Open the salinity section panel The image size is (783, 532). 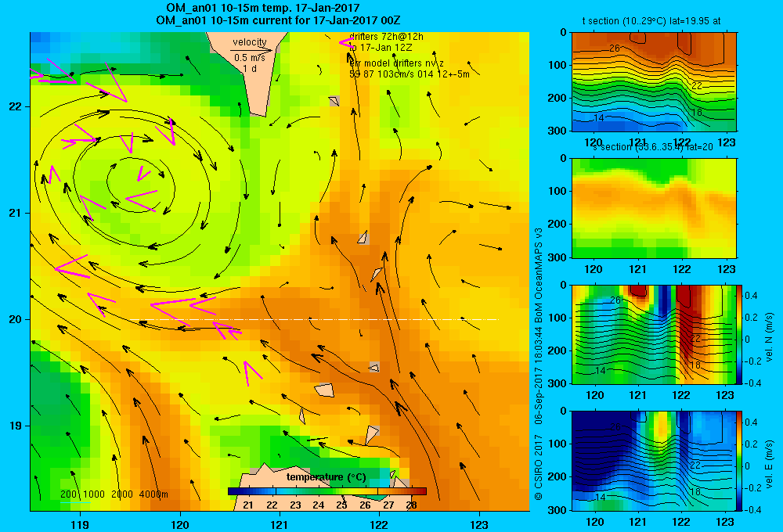(654, 208)
